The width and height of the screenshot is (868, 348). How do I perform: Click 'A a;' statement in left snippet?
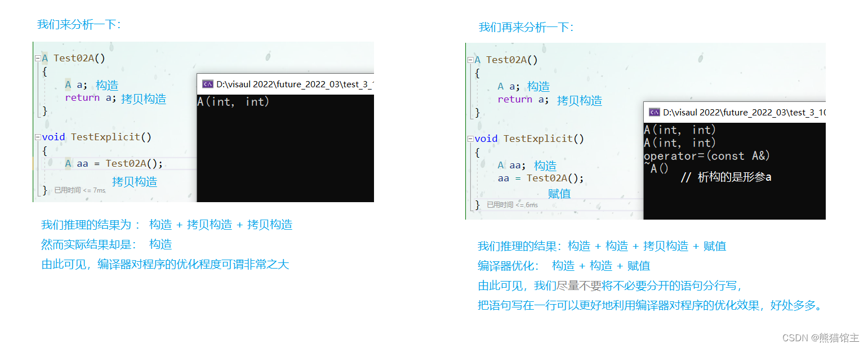[x=76, y=84]
